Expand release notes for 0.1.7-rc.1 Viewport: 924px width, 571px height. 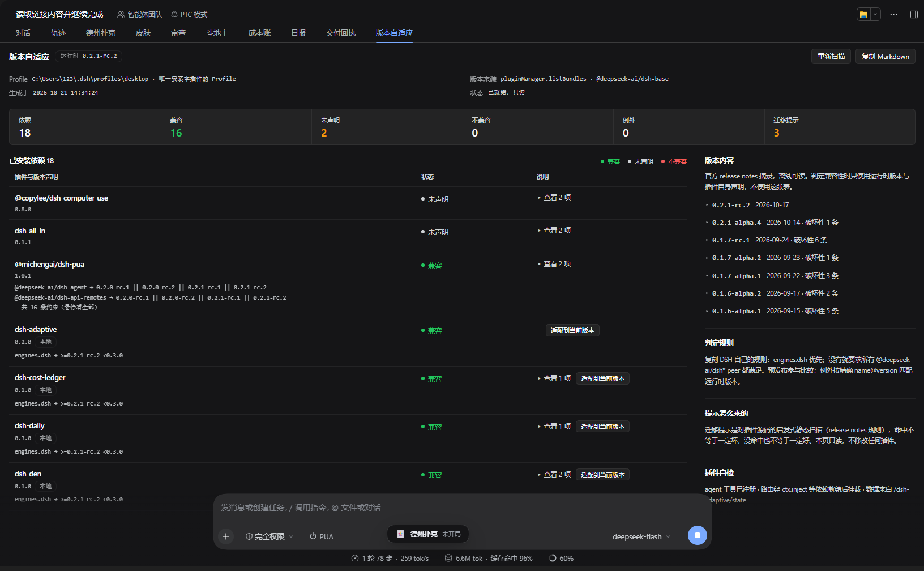click(x=766, y=240)
